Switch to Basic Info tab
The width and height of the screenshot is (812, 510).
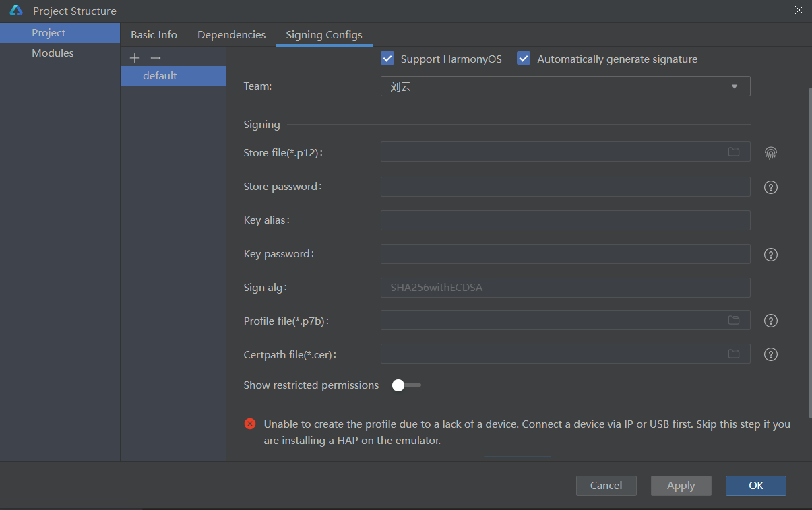[154, 35]
